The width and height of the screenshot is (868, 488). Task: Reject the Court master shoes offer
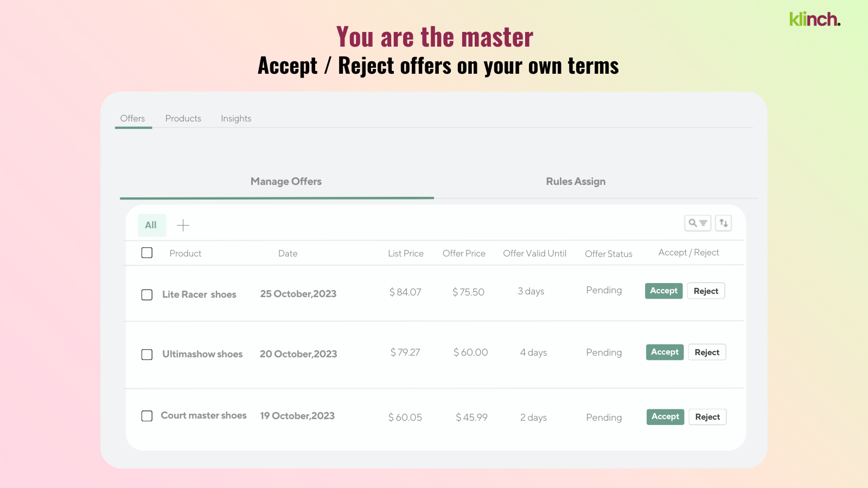[x=707, y=417]
